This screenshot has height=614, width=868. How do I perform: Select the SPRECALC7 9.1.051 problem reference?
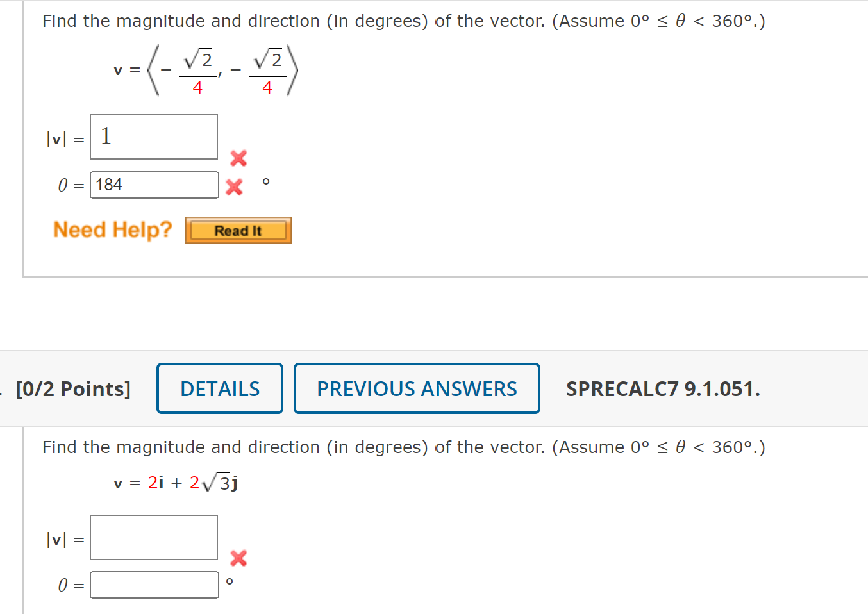[664, 388]
